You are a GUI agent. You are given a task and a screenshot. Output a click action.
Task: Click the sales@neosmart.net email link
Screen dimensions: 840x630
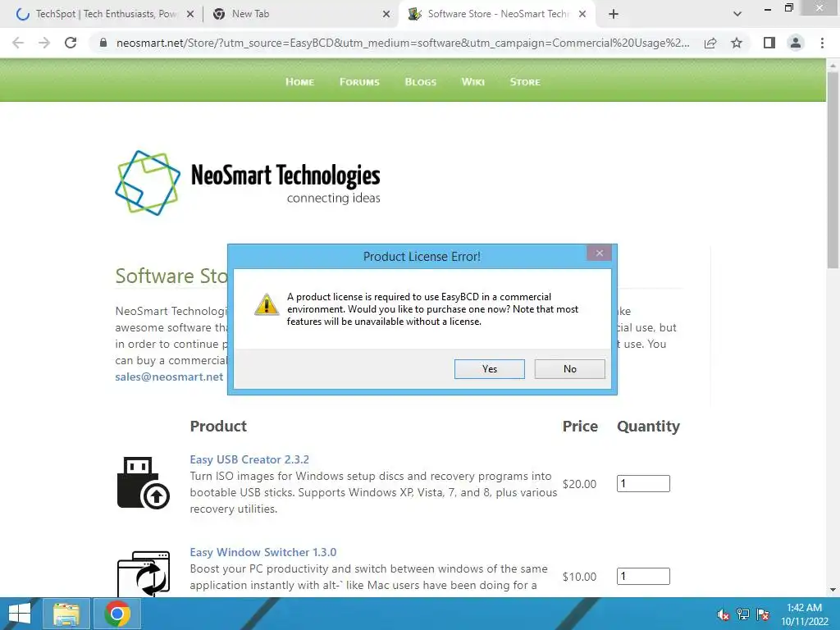169,377
